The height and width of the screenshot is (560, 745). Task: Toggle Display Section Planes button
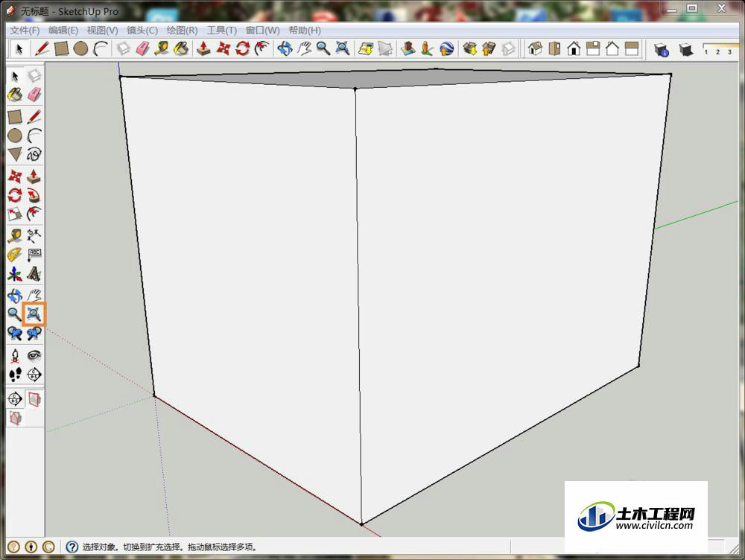tap(34, 399)
